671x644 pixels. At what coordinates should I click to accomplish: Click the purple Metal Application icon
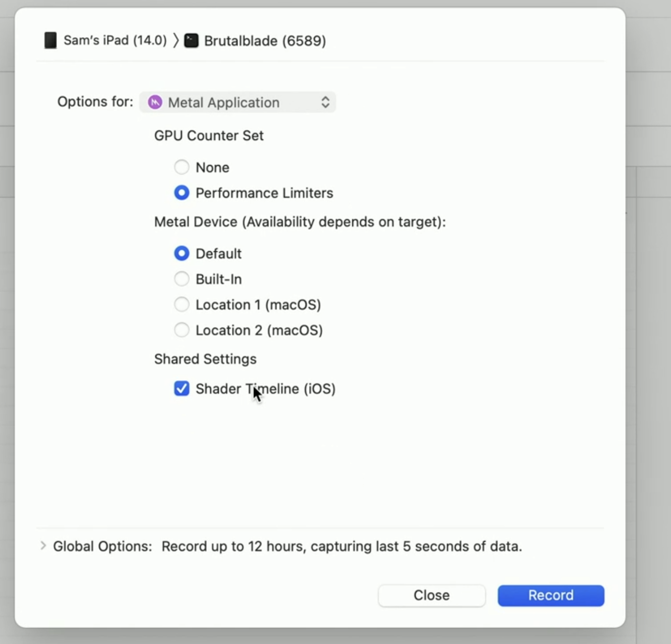(155, 102)
